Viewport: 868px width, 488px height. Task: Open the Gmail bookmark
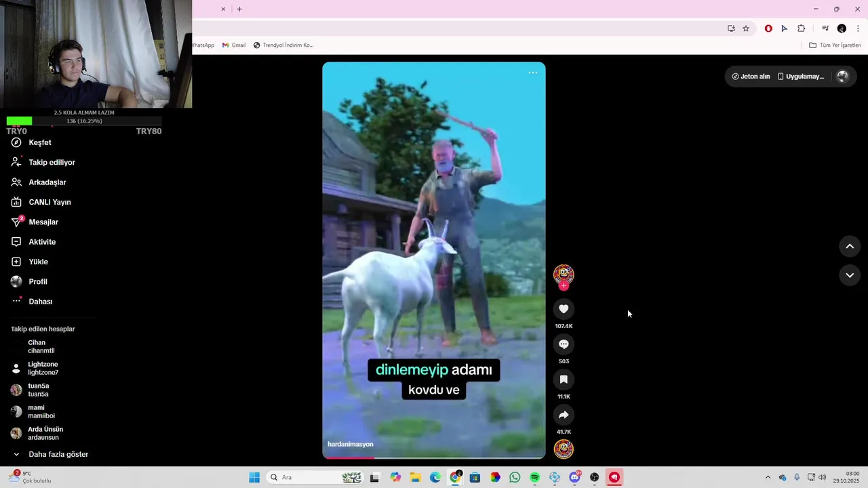point(234,45)
